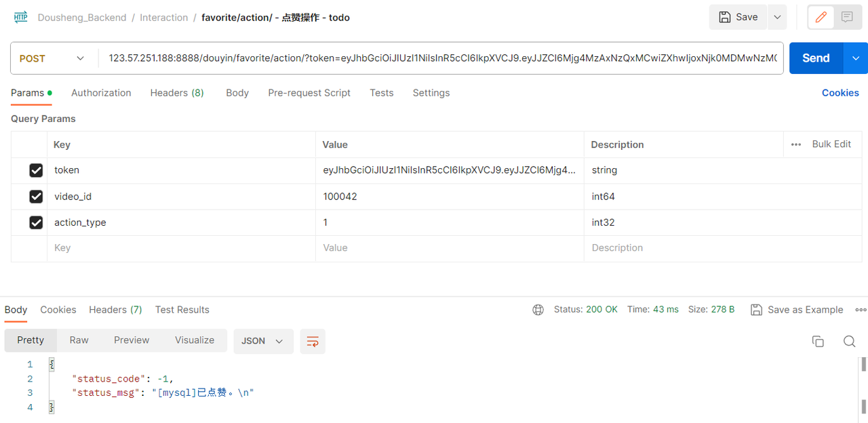The image size is (868, 423).
Task: Uncheck the video_id parameter checkbox
Action: pos(36,197)
